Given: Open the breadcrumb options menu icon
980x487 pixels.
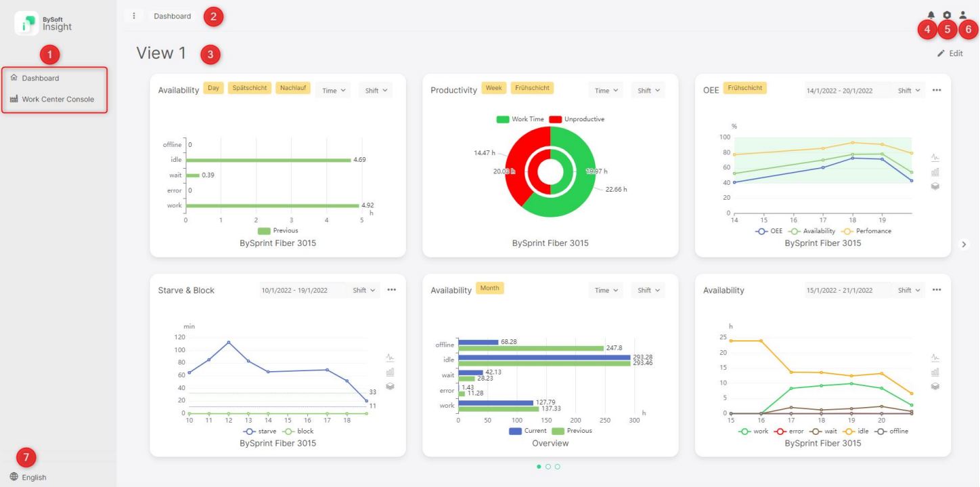Looking at the screenshot, I should tap(133, 15).
